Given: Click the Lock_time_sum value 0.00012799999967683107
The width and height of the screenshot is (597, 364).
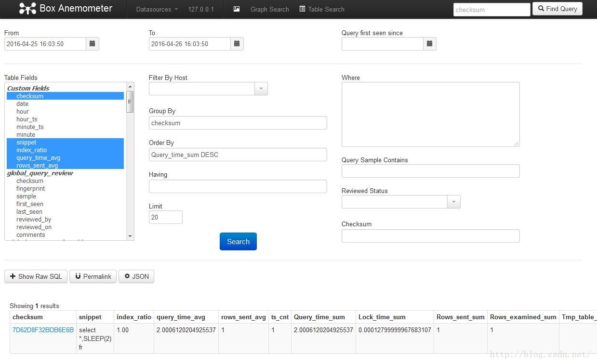Looking at the screenshot, I should (x=395, y=330).
